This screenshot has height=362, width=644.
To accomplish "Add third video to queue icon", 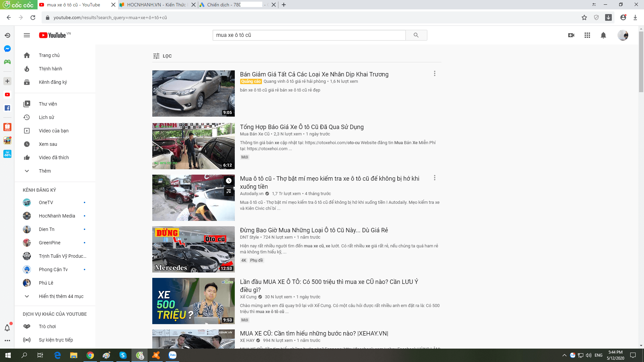I will coord(229,191).
